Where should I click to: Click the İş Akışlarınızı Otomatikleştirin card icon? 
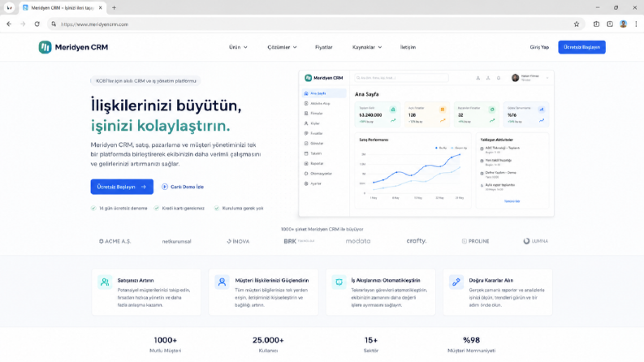coord(339,282)
